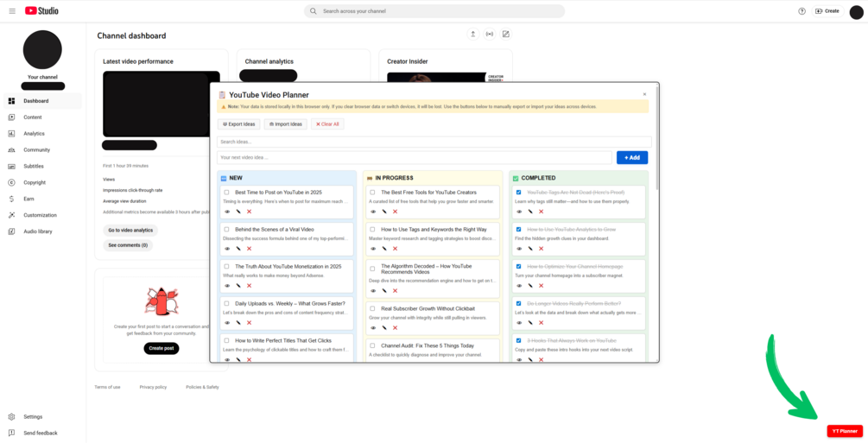Open Settings in the sidebar
Image resolution: width=868 pixels, height=443 pixels.
[x=42, y=417]
